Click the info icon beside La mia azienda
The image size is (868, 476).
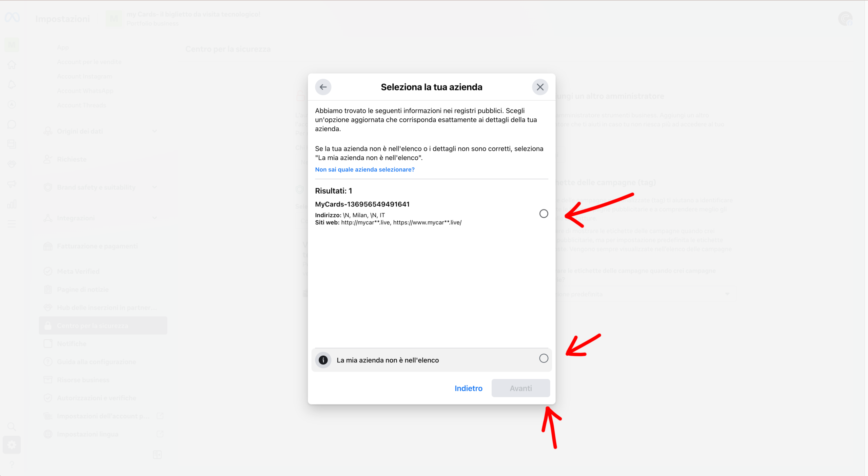(323, 360)
